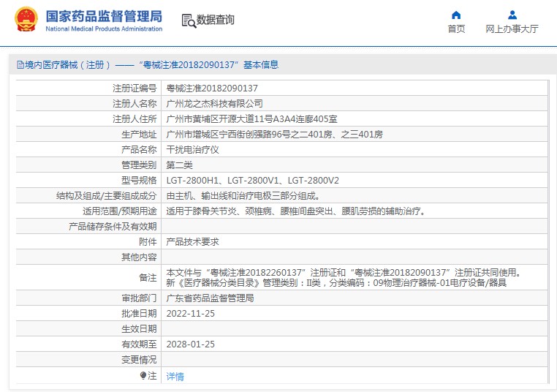This screenshot has width=557, height=392.
Task: Click the bulb icon beside 注
Action: (x=143, y=375)
